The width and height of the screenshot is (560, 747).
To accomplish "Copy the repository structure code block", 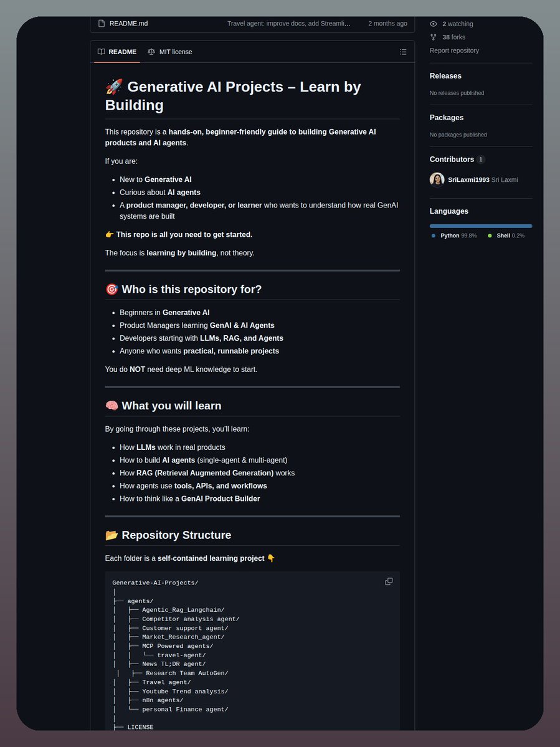I will pyautogui.click(x=389, y=581).
